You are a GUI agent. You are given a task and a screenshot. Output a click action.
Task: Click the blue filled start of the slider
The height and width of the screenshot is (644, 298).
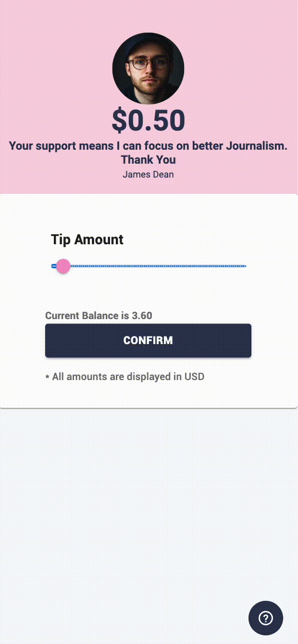click(x=54, y=266)
